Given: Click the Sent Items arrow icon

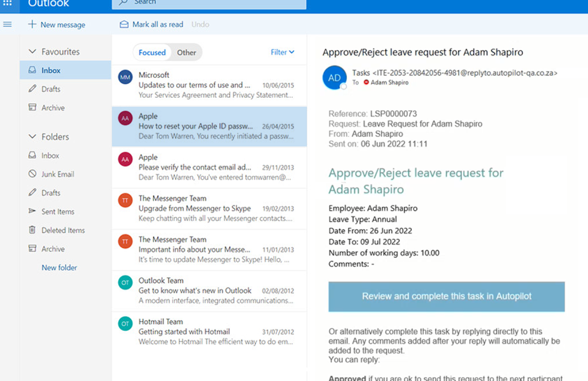Looking at the screenshot, I should pyautogui.click(x=32, y=211).
